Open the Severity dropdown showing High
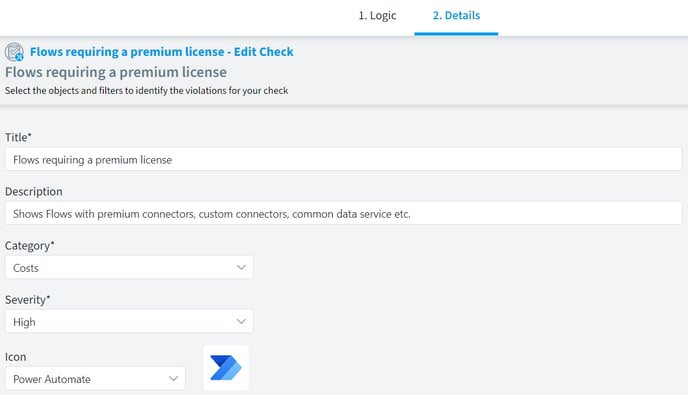 129,321
